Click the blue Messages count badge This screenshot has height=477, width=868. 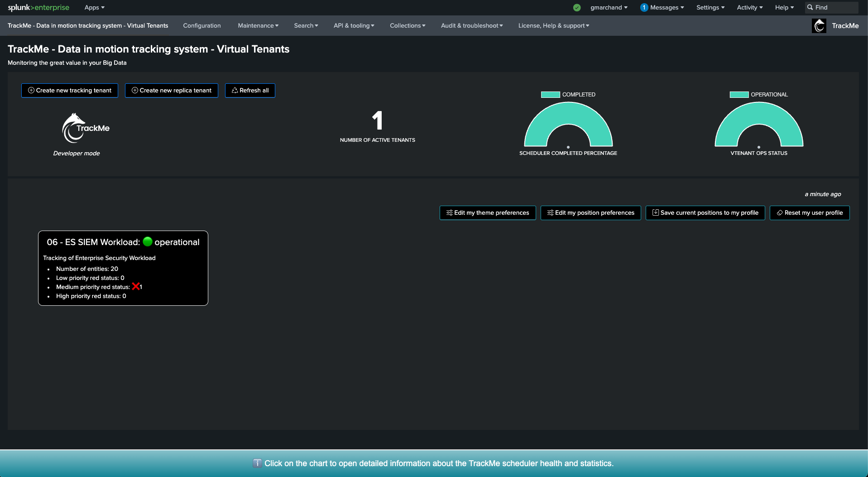[x=644, y=7]
